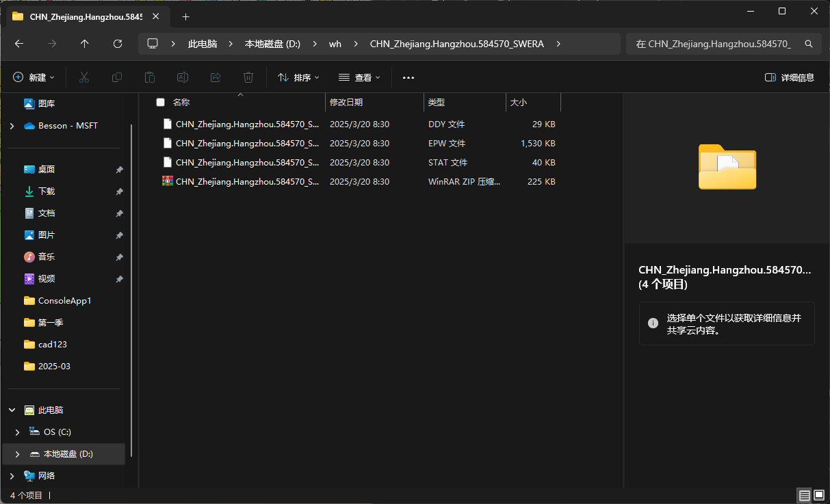Click the Cut scissors icon
This screenshot has width=830, height=504.
[84, 77]
